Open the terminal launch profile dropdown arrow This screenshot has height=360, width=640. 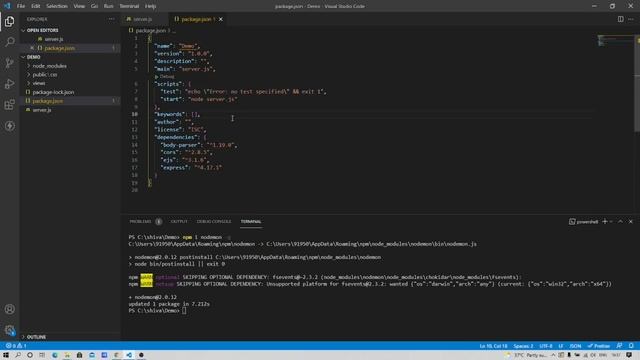click(611, 221)
